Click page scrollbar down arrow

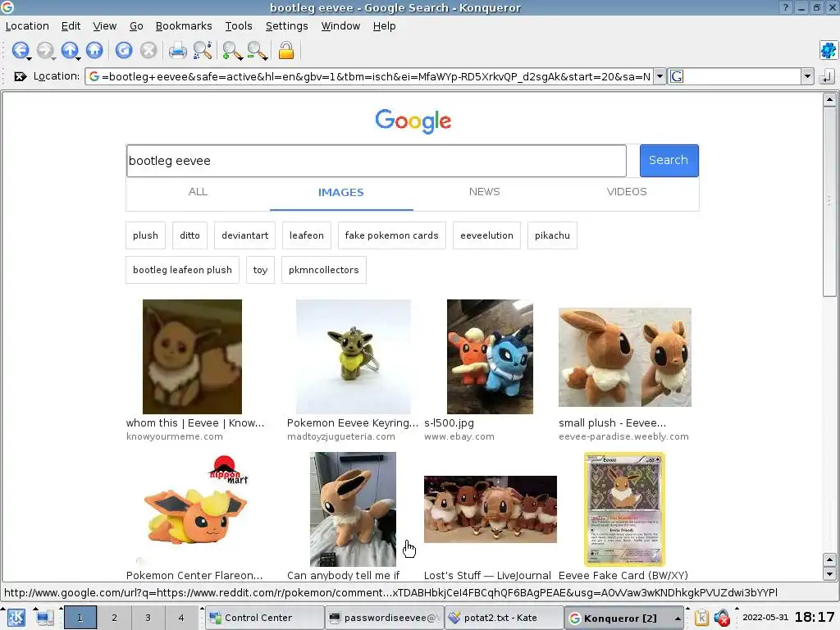(829, 574)
